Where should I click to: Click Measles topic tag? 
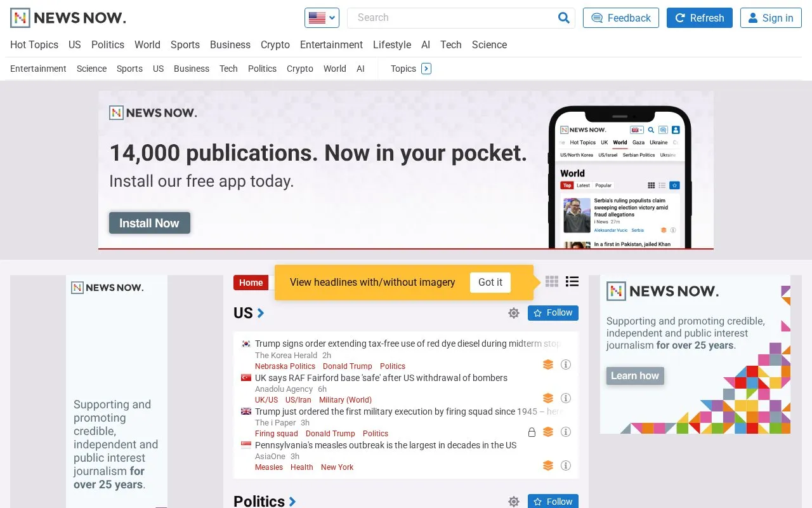tap(269, 467)
